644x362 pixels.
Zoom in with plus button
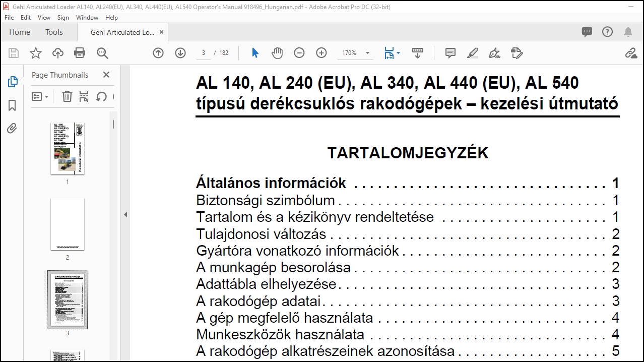(321, 53)
